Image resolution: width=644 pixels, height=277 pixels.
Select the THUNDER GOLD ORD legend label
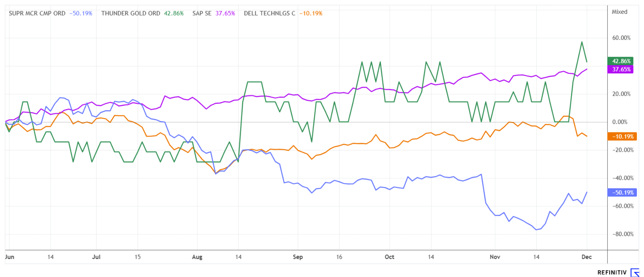pyautogui.click(x=130, y=13)
